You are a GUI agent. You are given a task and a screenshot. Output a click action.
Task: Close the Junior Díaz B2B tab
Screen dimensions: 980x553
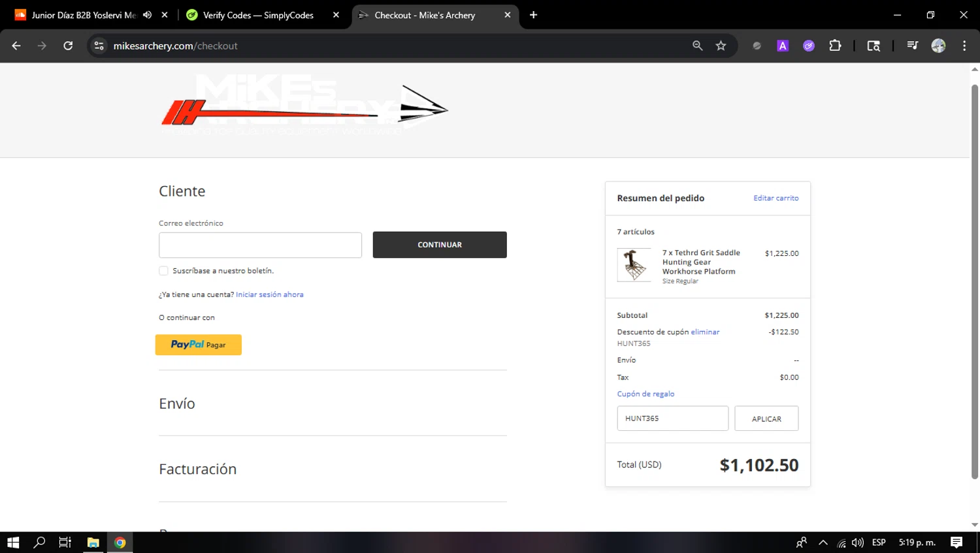pos(165,14)
